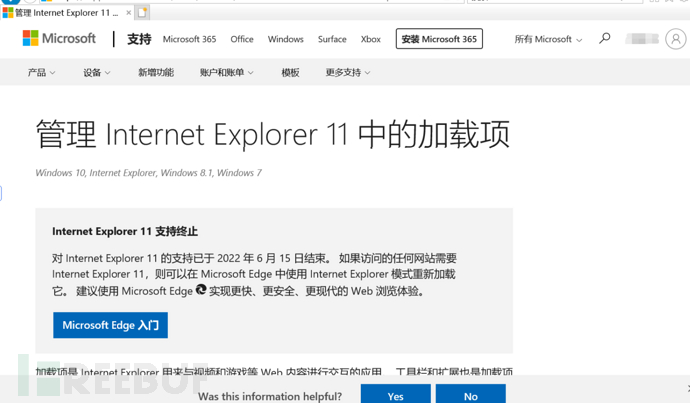Select the 管理 Internet Explorer 11 browser tab
The image size is (690, 403).
click(66, 13)
